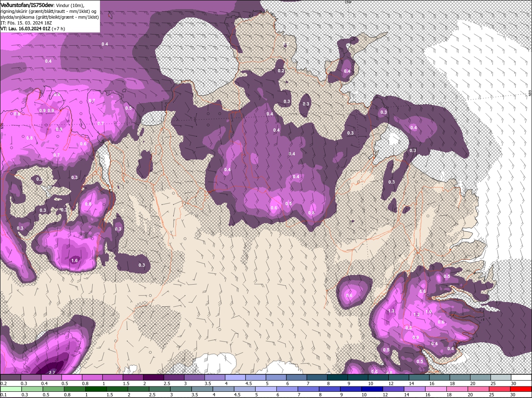Pick top-row swatch starting at 6
The height and width of the screenshot is (398, 532).
tap(296, 377)
